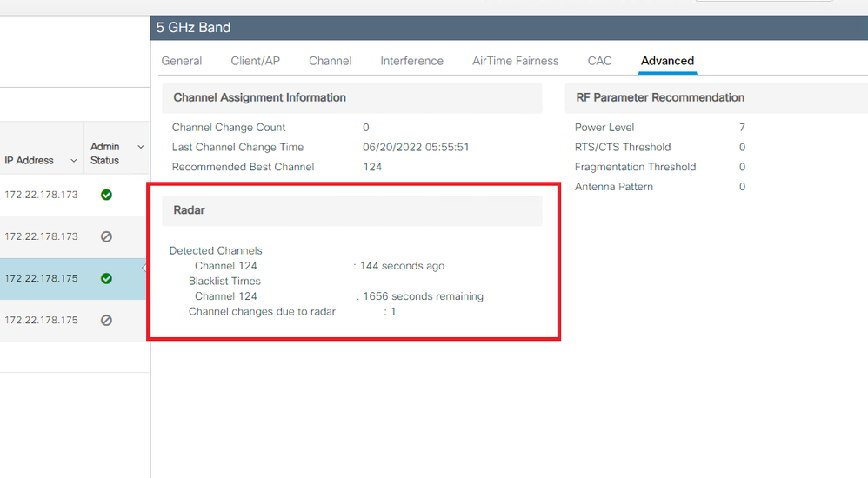This screenshot has height=478, width=868.
Task: Click the Last Channel Change Time label
Action: coord(237,147)
